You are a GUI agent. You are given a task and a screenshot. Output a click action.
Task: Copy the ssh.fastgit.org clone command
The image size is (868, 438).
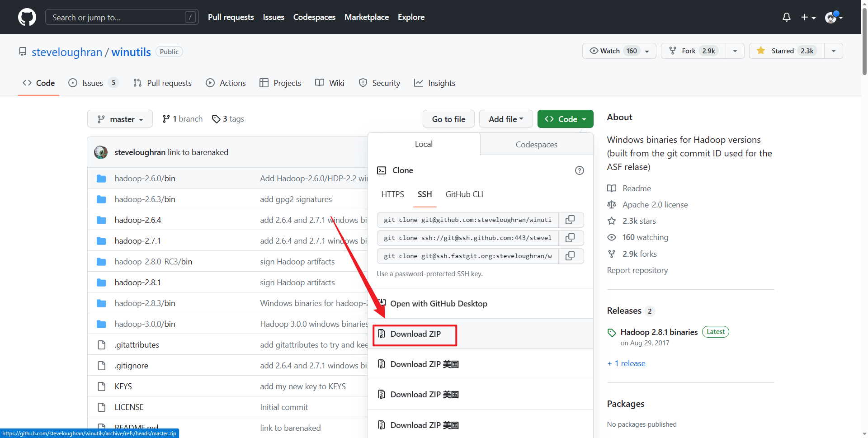click(571, 256)
